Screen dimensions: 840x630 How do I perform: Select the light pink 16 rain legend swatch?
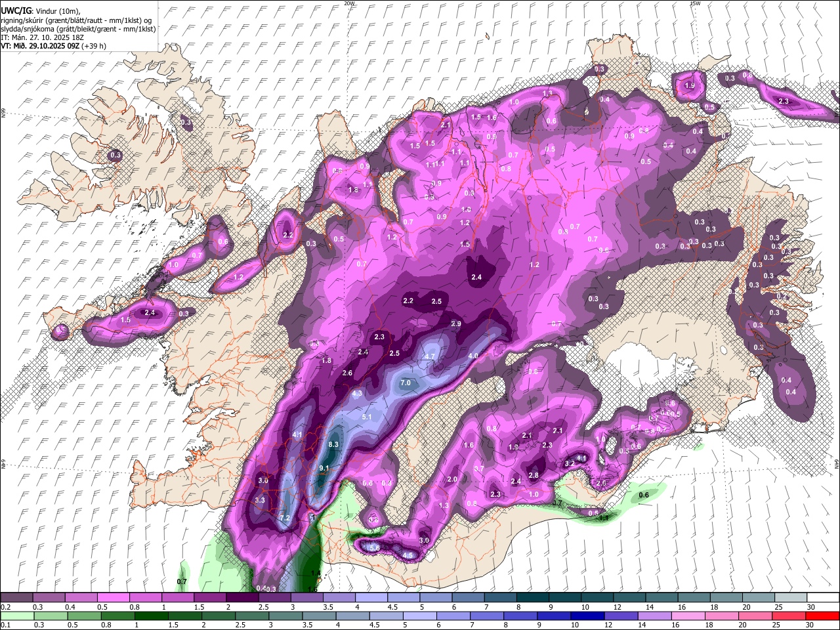[688, 616]
